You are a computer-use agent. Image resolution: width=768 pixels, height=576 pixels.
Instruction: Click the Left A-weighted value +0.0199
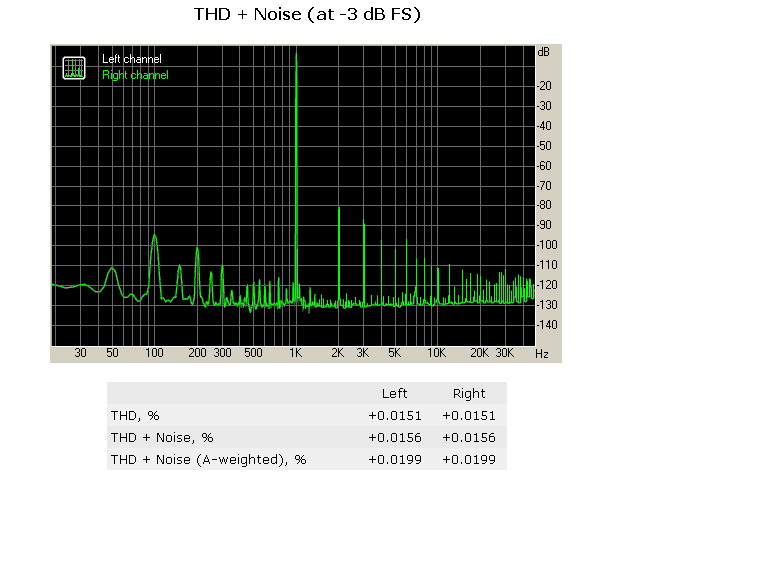tap(395, 460)
